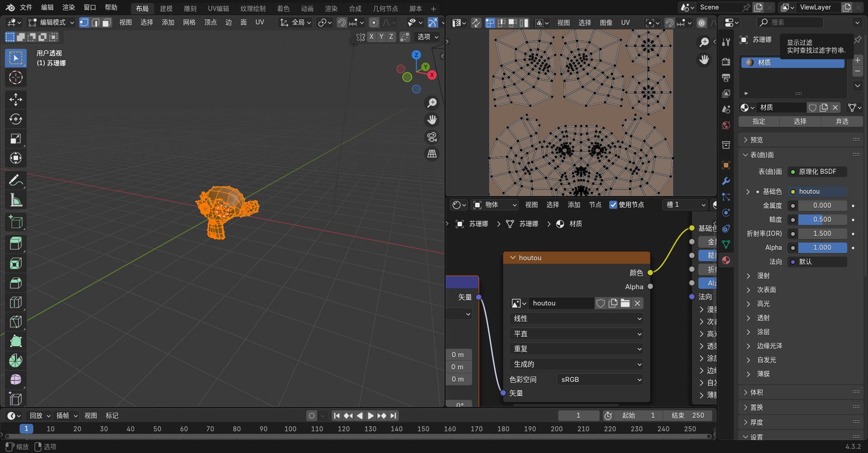Click the 指定 material button
868x453 pixels.
tap(759, 122)
